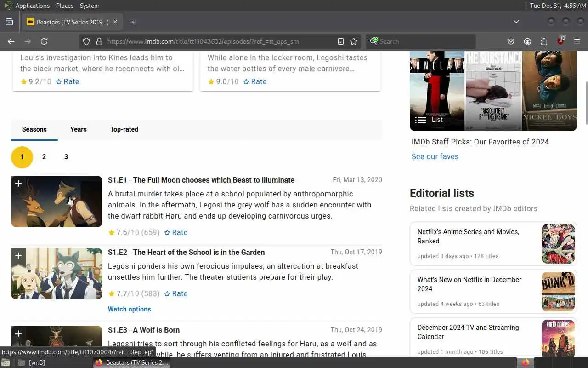The height and width of the screenshot is (368, 588).
Task: Open the extensions puzzle icon
Action: (x=544, y=41)
